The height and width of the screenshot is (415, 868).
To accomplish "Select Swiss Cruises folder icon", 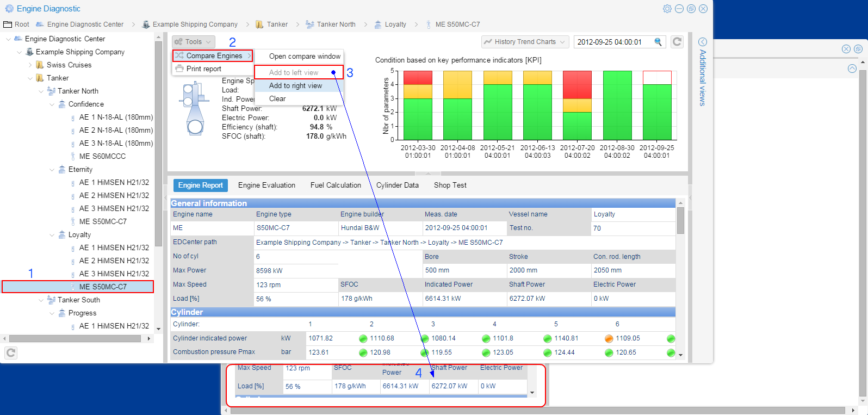I will click(x=40, y=65).
